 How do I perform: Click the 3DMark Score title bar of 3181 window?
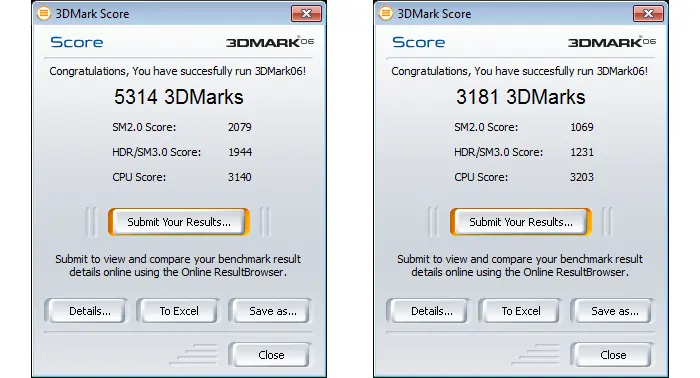pos(521,13)
